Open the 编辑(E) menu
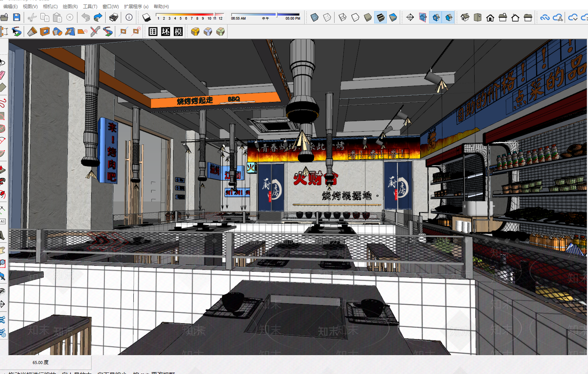588x374 pixels. tap(10, 6)
